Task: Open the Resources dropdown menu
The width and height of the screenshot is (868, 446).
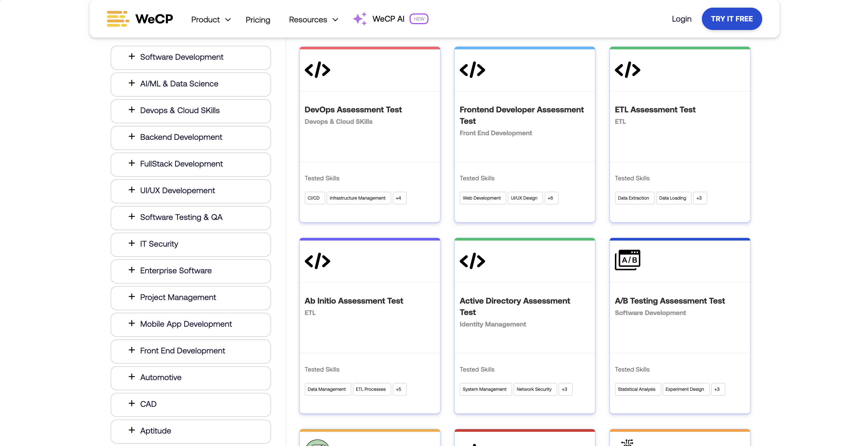Action: click(x=313, y=19)
